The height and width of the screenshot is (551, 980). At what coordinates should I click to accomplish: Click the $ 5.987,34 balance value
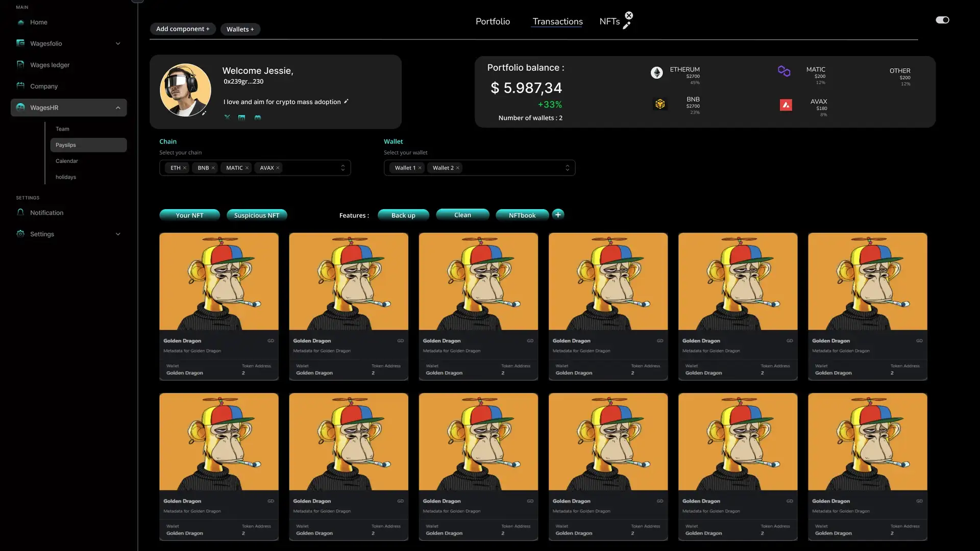click(x=526, y=88)
